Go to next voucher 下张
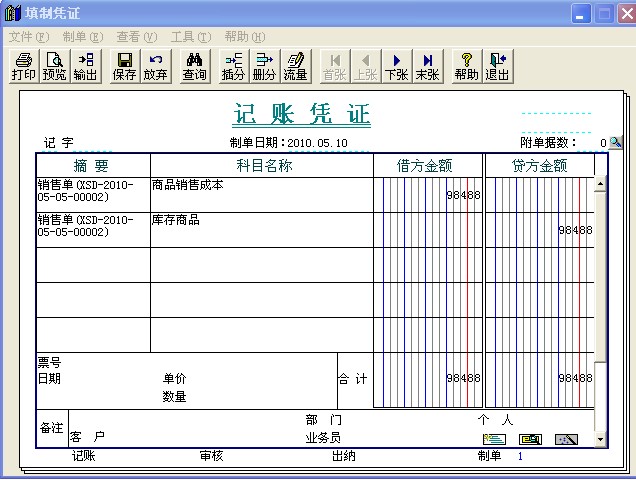 [397, 66]
